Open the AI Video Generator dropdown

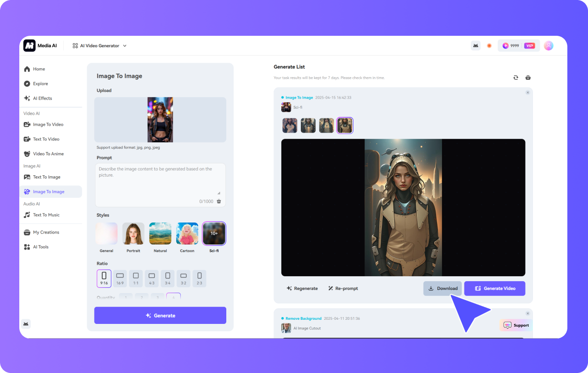(x=100, y=46)
